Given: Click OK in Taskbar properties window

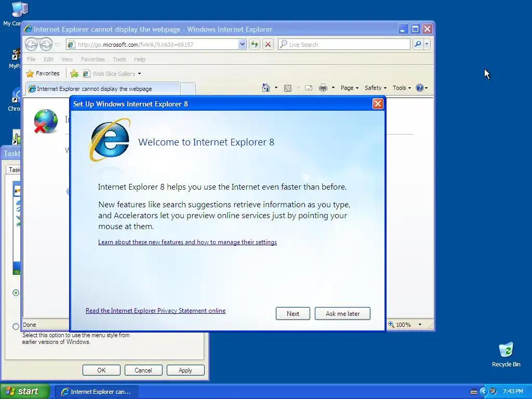Looking at the screenshot, I should (101, 370).
